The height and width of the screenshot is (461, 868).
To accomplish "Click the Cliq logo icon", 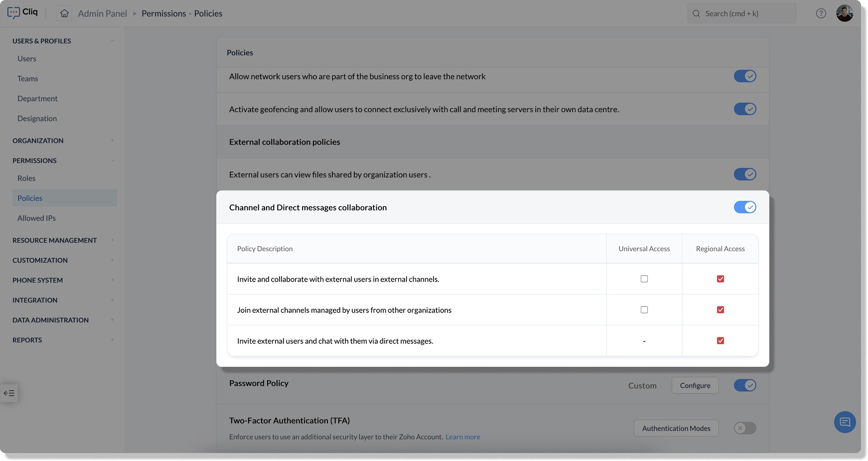I will point(14,12).
